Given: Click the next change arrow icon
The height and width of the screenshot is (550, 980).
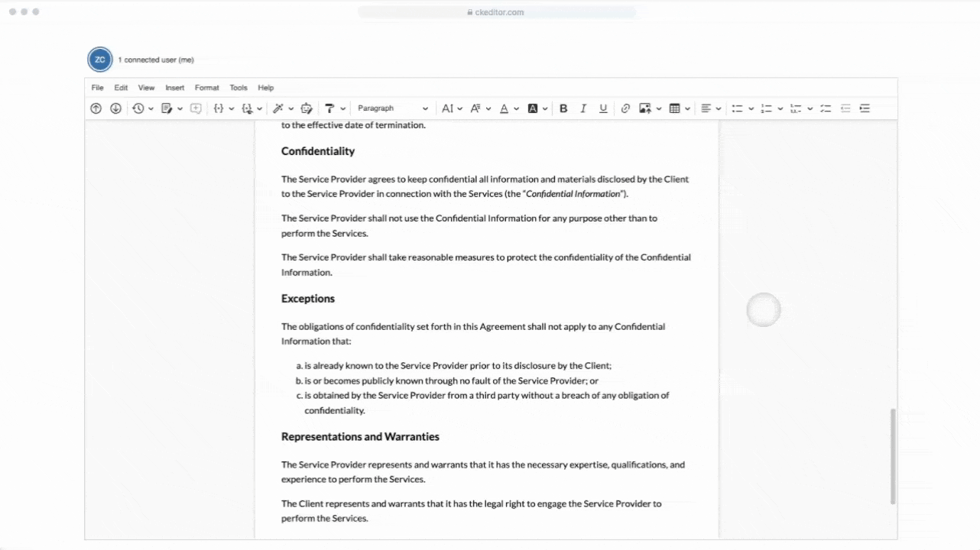Looking at the screenshot, I should pos(115,108).
